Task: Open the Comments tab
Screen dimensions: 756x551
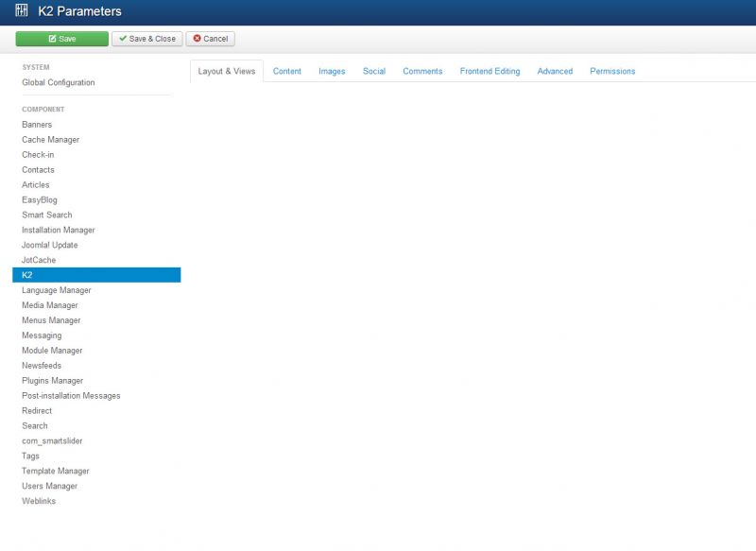Action: pyautogui.click(x=422, y=71)
